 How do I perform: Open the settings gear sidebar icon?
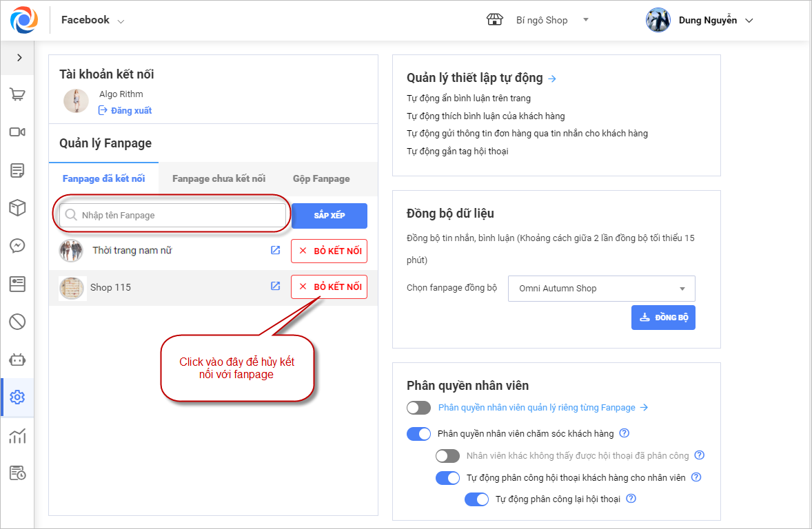[17, 397]
